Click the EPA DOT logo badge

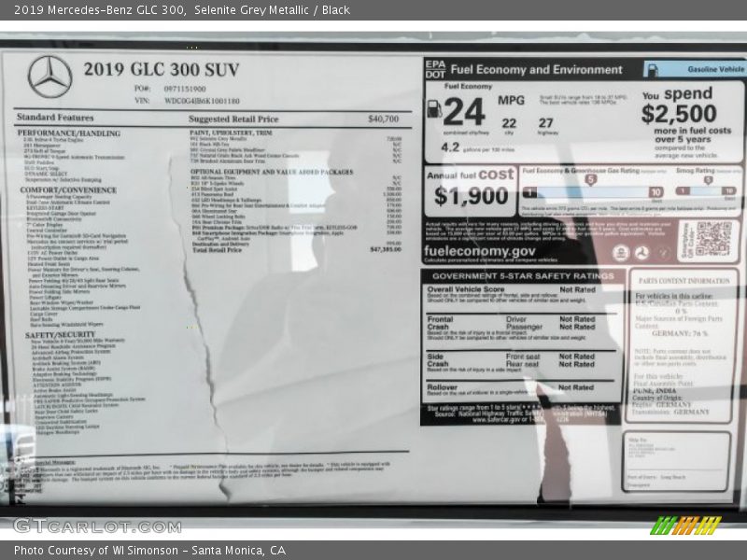click(x=435, y=69)
